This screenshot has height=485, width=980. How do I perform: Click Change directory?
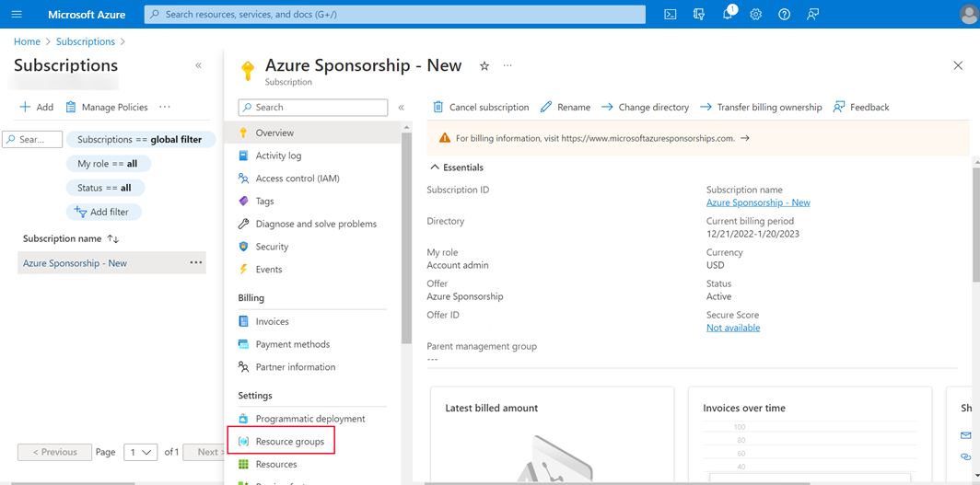pyautogui.click(x=645, y=108)
